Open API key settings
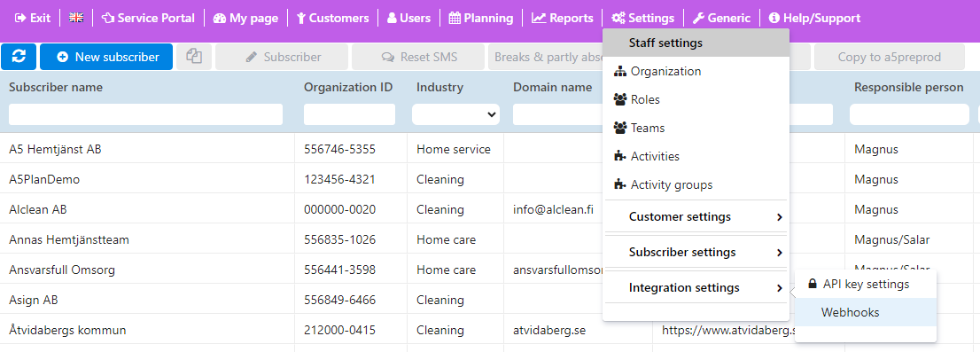This screenshot has width=980, height=352. (x=866, y=284)
